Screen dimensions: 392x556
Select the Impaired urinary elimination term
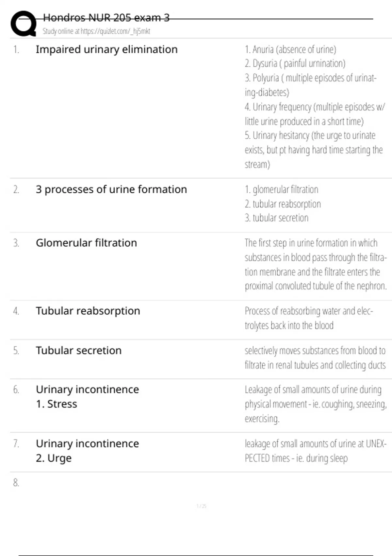106,49
